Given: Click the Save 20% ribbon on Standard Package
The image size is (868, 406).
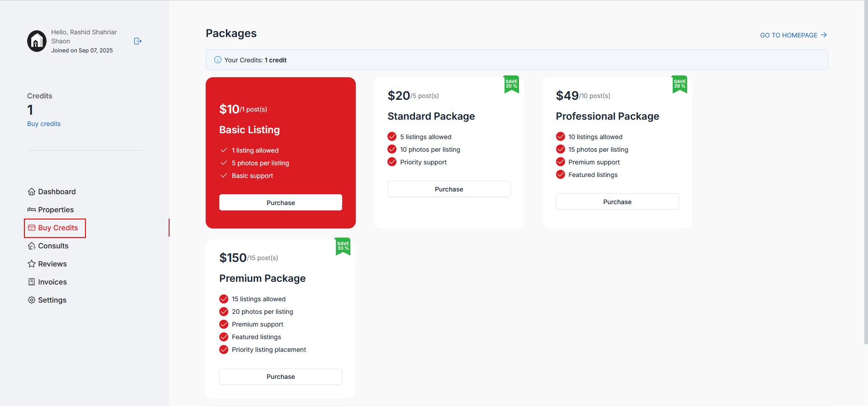Looking at the screenshot, I should pyautogui.click(x=511, y=84).
